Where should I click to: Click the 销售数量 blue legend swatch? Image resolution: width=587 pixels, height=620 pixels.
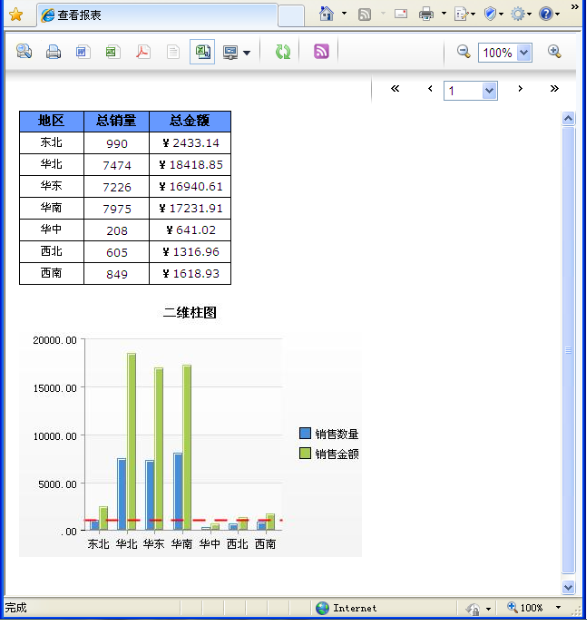pos(305,433)
